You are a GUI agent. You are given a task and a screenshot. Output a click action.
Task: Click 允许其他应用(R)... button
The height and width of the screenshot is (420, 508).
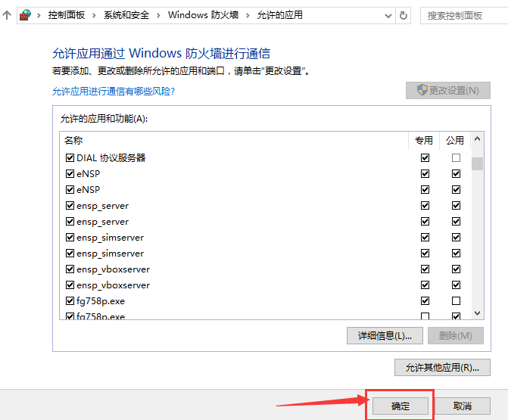point(442,368)
